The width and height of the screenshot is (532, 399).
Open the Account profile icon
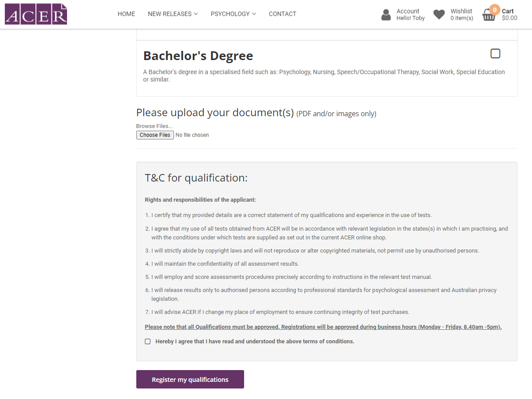point(386,14)
